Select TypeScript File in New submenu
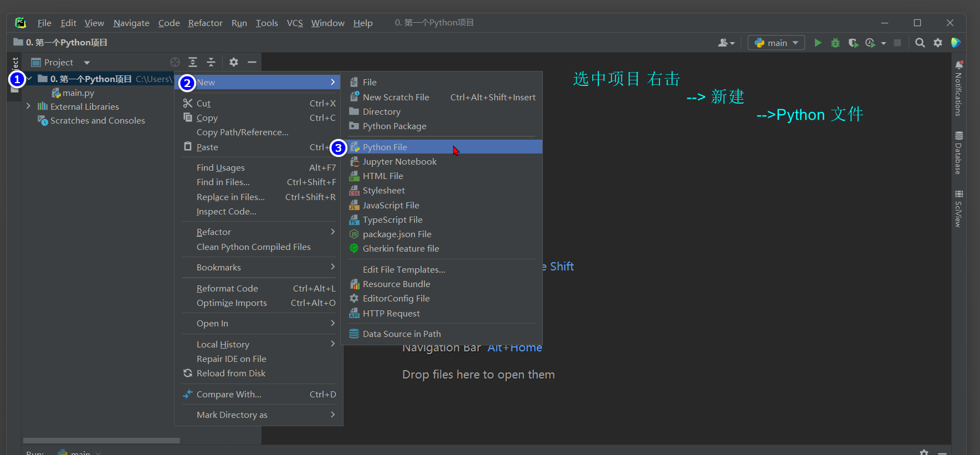This screenshot has height=455, width=980. point(442,219)
